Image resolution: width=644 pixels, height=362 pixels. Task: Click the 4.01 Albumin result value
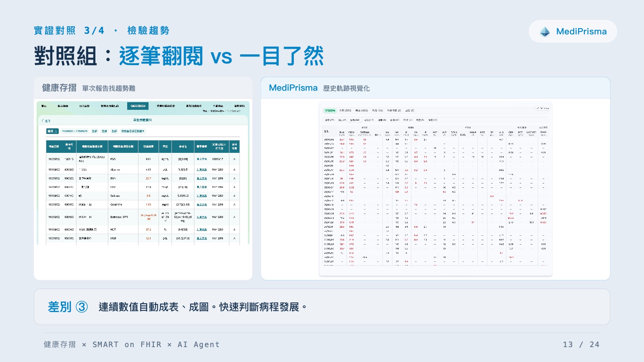pos(149,170)
